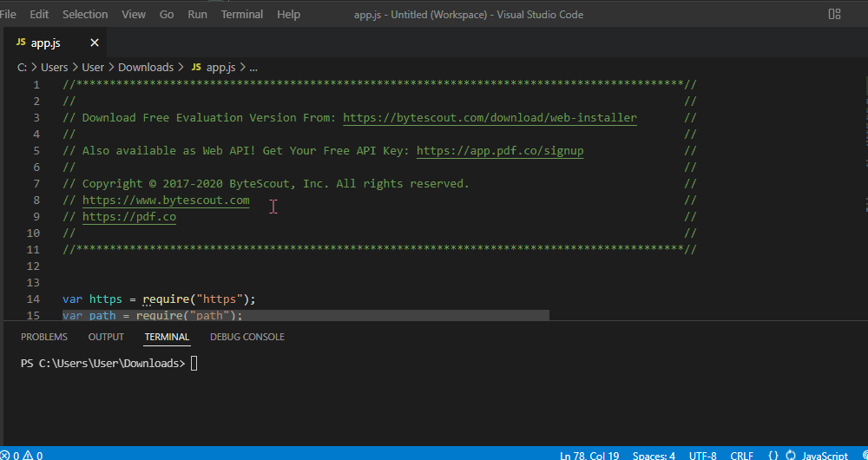
Task: Open the Run menu
Action: (x=197, y=15)
